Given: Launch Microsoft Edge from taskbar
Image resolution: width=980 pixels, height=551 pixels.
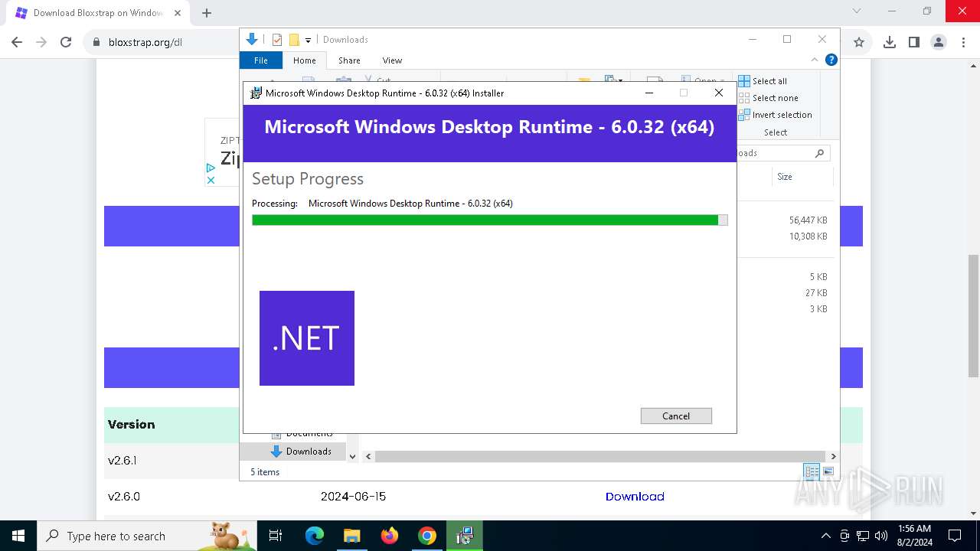Looking at the screenshot, I should (x=315, y=536).
